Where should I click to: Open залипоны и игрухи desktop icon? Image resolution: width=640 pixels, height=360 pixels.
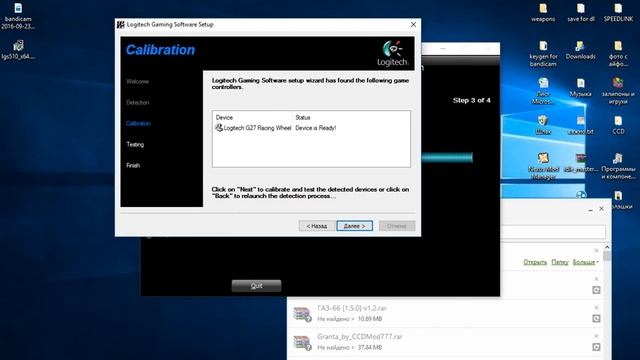point(618,91)
